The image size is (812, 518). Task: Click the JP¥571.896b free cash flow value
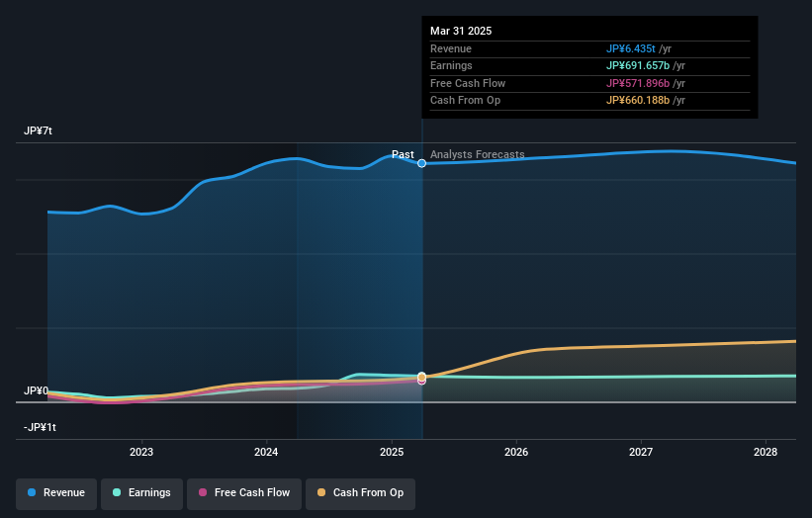pos(638,83)
